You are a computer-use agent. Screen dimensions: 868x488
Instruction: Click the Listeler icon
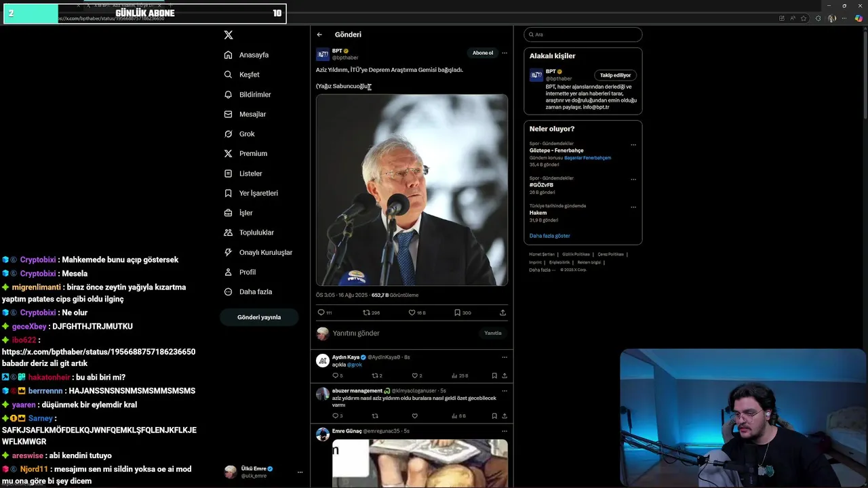click(x=228, y=174)
